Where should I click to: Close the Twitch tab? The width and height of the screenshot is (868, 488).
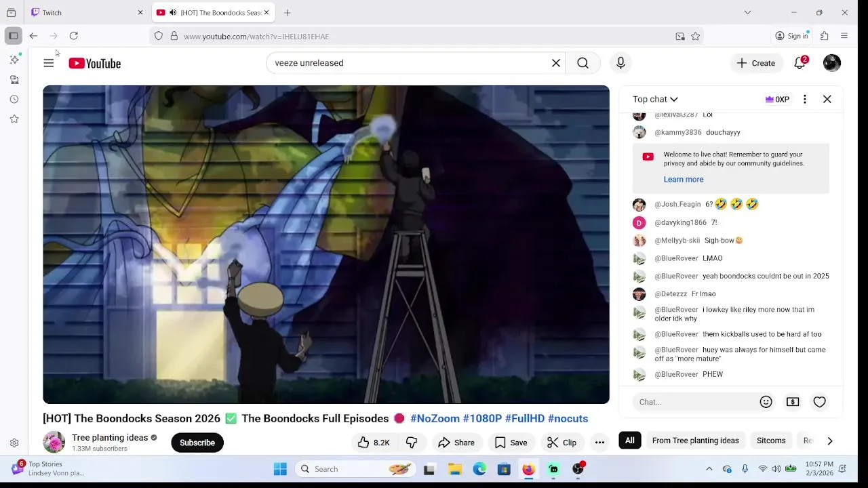pyautogui.click(x=140, y=12)
